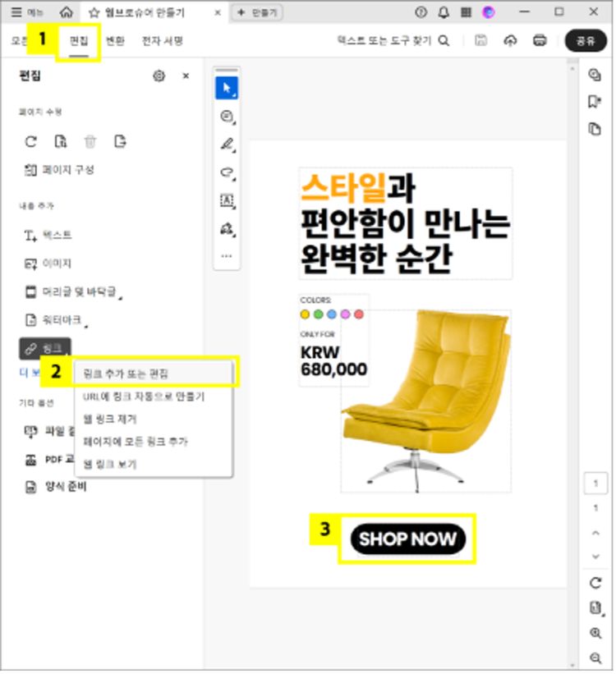This screenshot has height=674, width=616.
Task: Go to the Acrobat home screen
Action: tap(66, 12)
